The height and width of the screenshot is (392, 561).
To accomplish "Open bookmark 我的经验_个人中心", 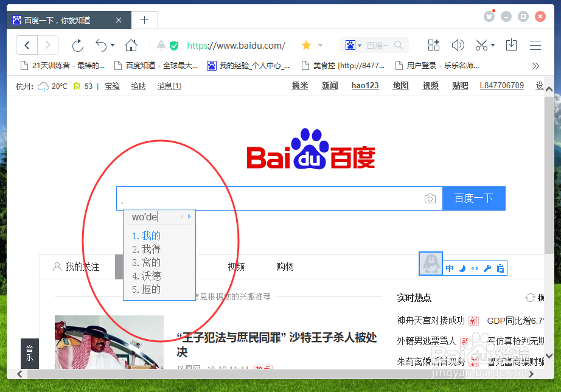I will click(x=248, y=66).
